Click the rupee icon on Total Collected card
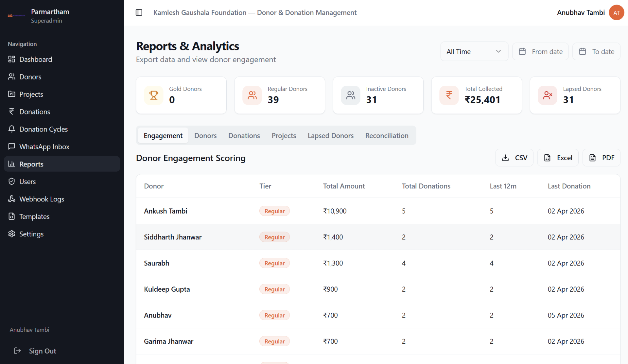 (x=449, y=95)
